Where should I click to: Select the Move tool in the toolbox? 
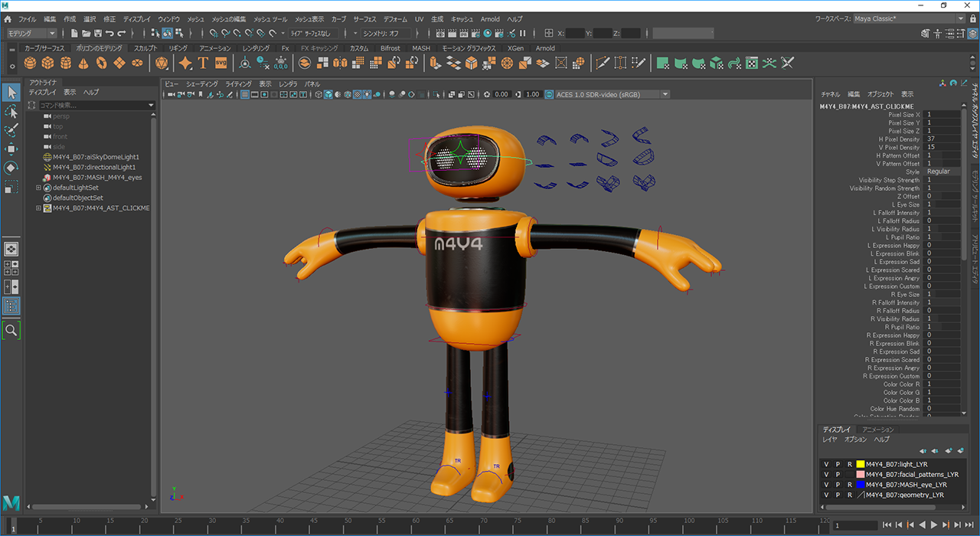click(x=11, y=149)
